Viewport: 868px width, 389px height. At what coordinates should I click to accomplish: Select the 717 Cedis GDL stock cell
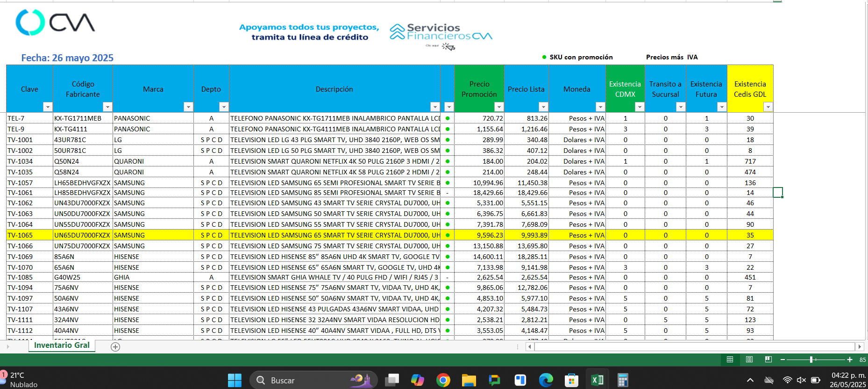(750, 161)
